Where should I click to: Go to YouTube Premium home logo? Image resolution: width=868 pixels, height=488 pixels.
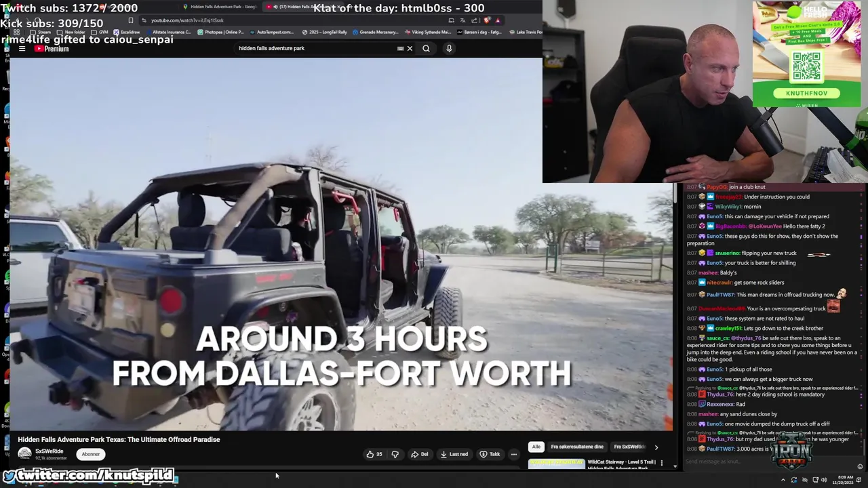[52, 49]
